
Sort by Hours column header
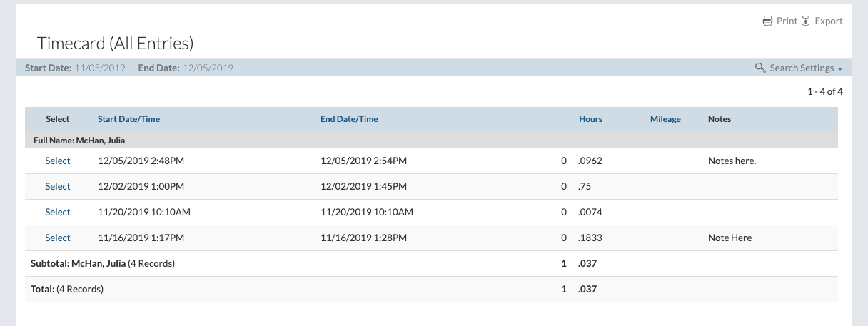point(590,119)
